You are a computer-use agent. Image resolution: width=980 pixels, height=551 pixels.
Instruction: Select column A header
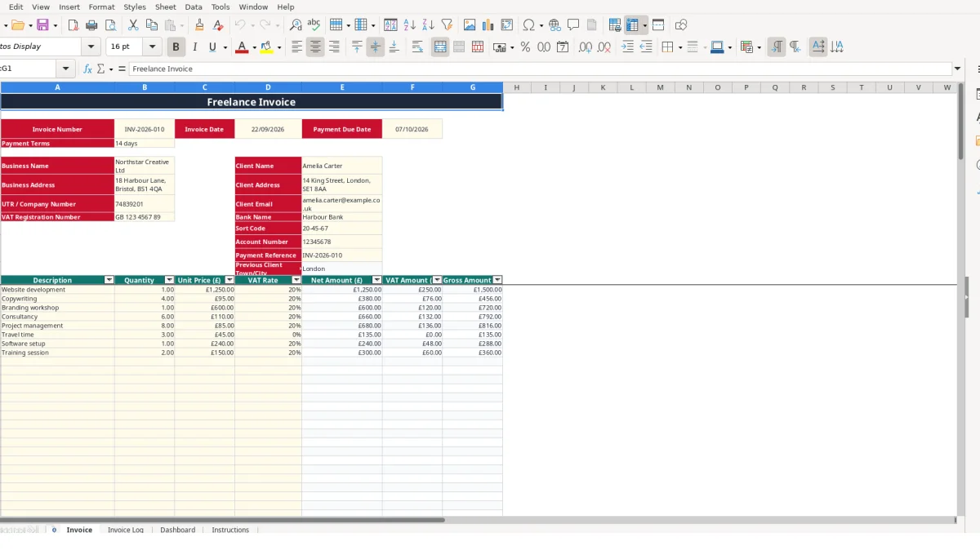(57, 87)
